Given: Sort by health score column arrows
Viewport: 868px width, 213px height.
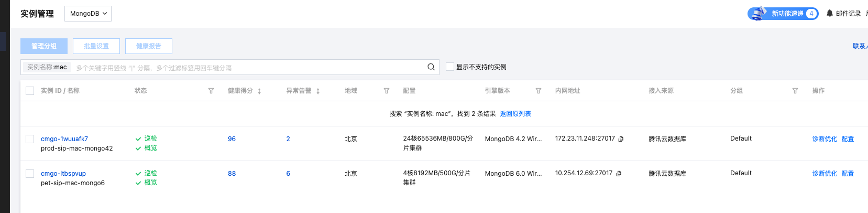Looking at the screenshot, I should [259, 91].
